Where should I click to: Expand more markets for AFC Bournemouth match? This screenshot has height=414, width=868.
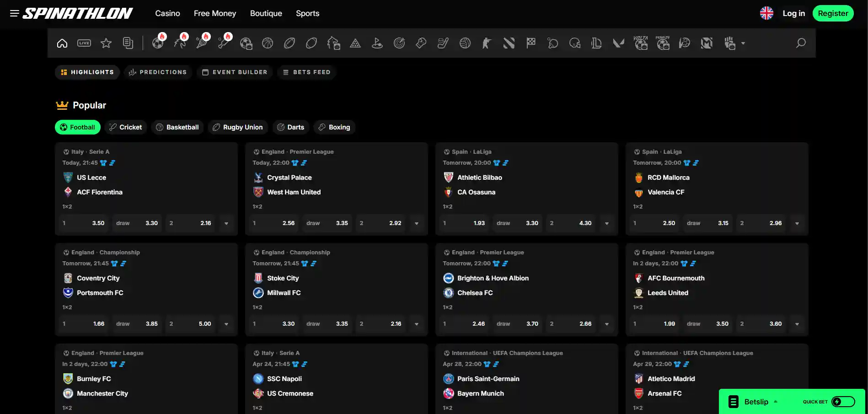tap(797, 324)
